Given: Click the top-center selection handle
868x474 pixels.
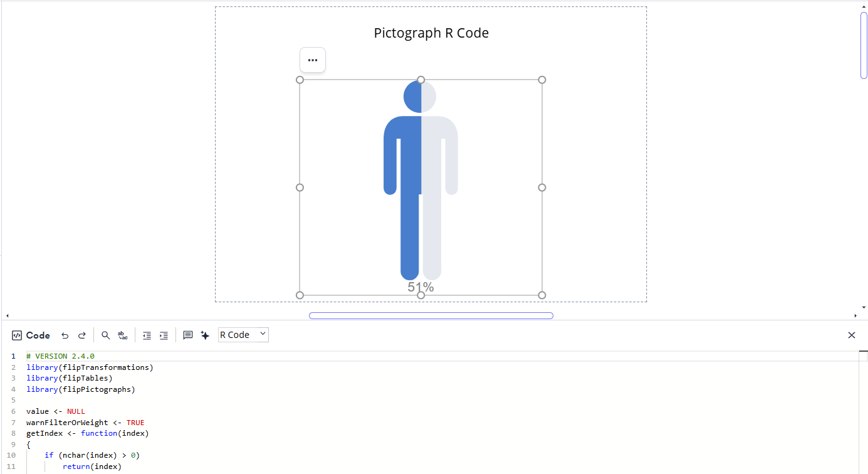Looking at the screenshot, I should [x=421, y=80].
